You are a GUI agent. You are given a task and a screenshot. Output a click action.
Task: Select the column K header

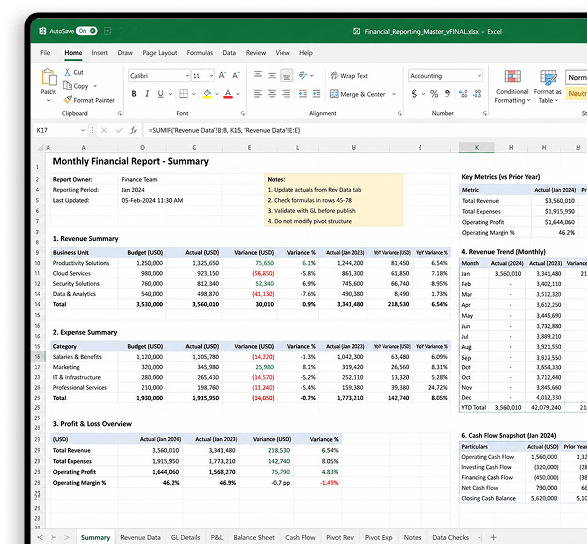tap(477, 148)
